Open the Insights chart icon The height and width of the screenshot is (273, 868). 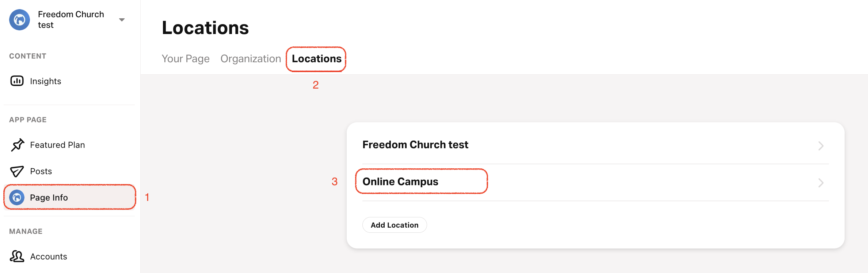17,81
